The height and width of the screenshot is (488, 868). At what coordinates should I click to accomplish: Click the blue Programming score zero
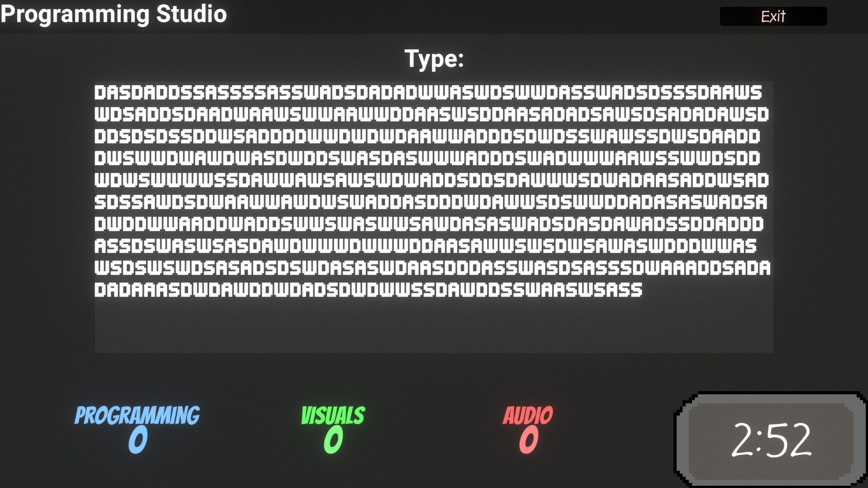pos(138,440)
